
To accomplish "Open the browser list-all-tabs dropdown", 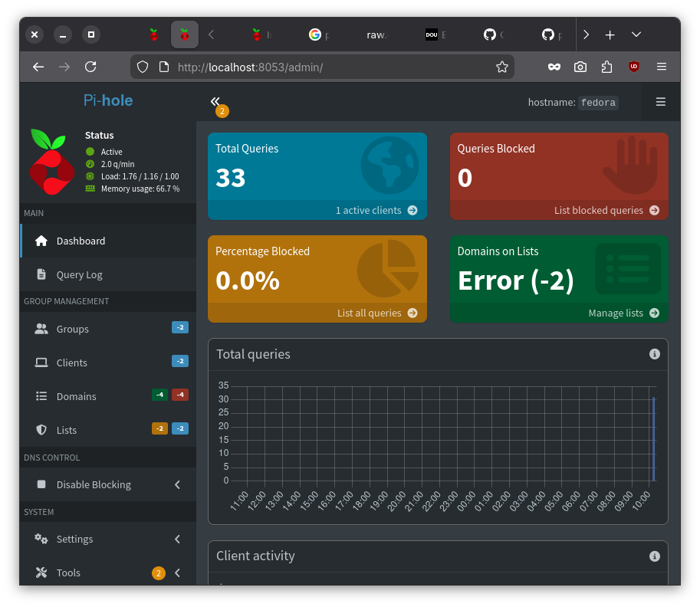I will pyautogui.click(x=636, y=34).
